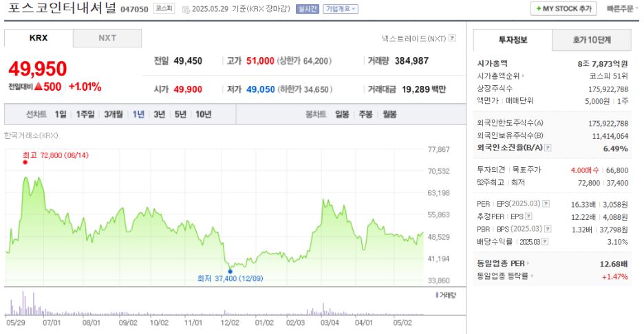Switch to the KRX tab

coord(39,38)
